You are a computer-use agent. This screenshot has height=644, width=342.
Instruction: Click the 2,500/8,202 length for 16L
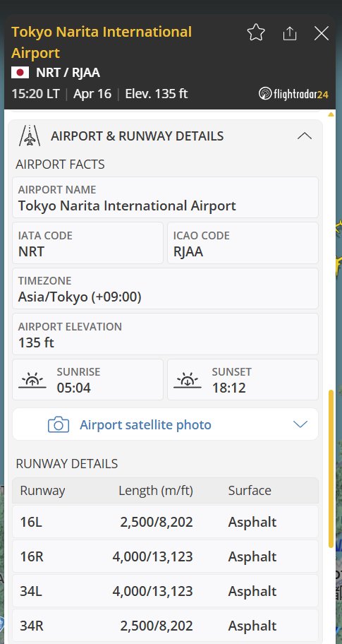(157, 522)
